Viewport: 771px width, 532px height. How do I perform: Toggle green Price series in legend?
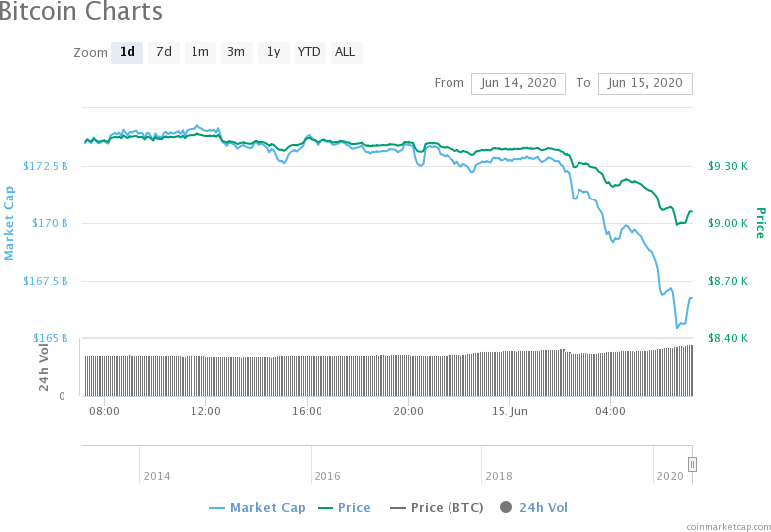344,508
